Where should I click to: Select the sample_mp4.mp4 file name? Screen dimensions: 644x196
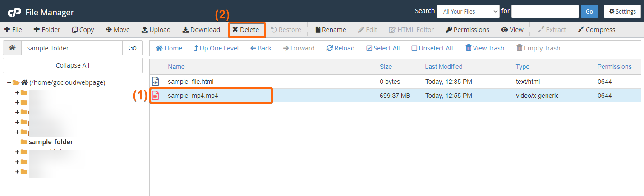pyautogui.click(x=193, y=96)
